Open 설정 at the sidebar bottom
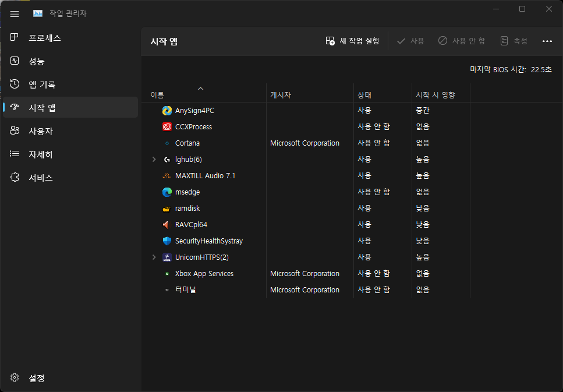 [70, 377]
